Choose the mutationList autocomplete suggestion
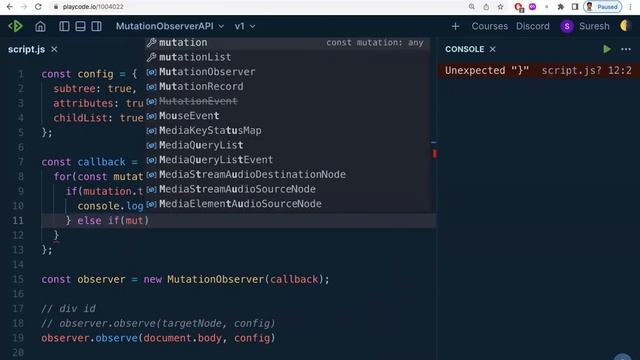This screenshot has width=640, height=360. point(288,57)
